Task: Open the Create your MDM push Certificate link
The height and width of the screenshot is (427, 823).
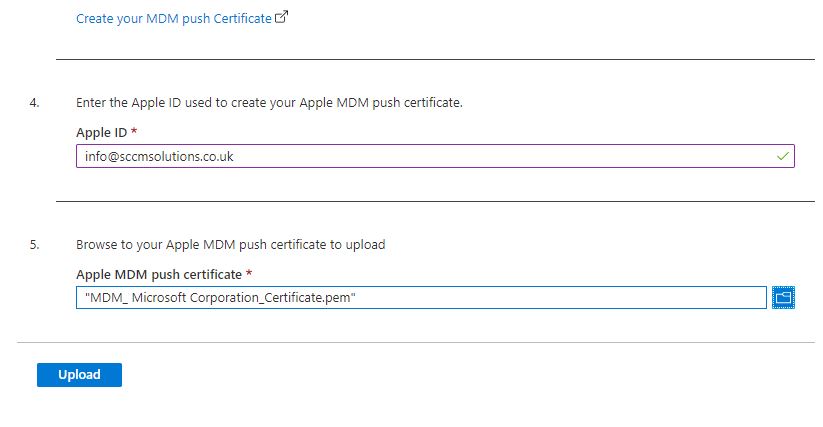Action: (x=173, y=18)
